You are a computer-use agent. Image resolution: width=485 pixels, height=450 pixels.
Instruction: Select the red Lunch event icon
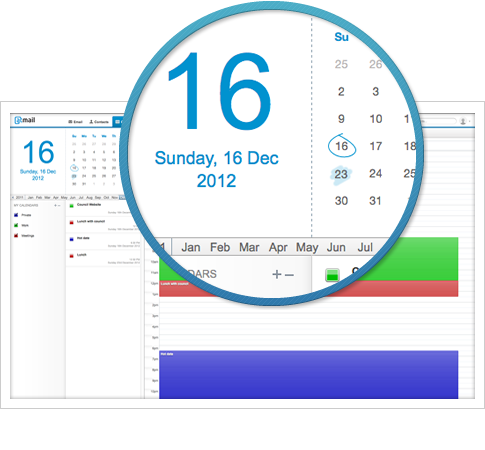(x=71, y=256)
